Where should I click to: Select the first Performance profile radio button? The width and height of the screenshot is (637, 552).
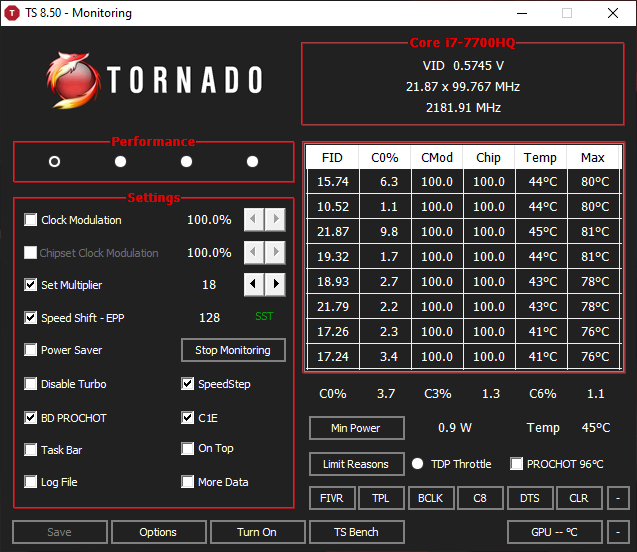[54, 162]
